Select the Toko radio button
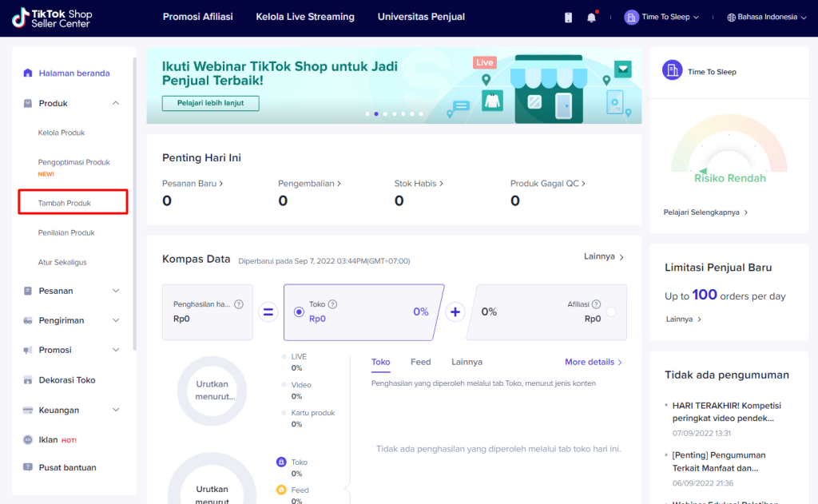This screenshot has height=504, width=818. tap(299, 312)
